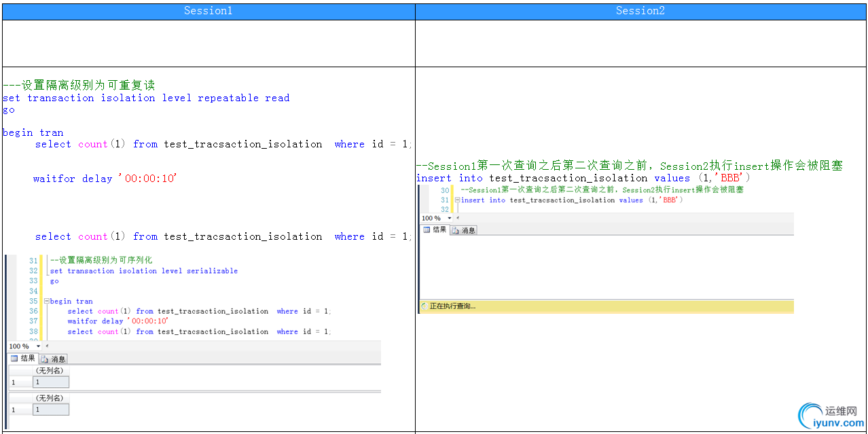Open the 100 % zoom dropdown in Session1
This screenshot has height=434, width=868.
(x=38, y=346)
